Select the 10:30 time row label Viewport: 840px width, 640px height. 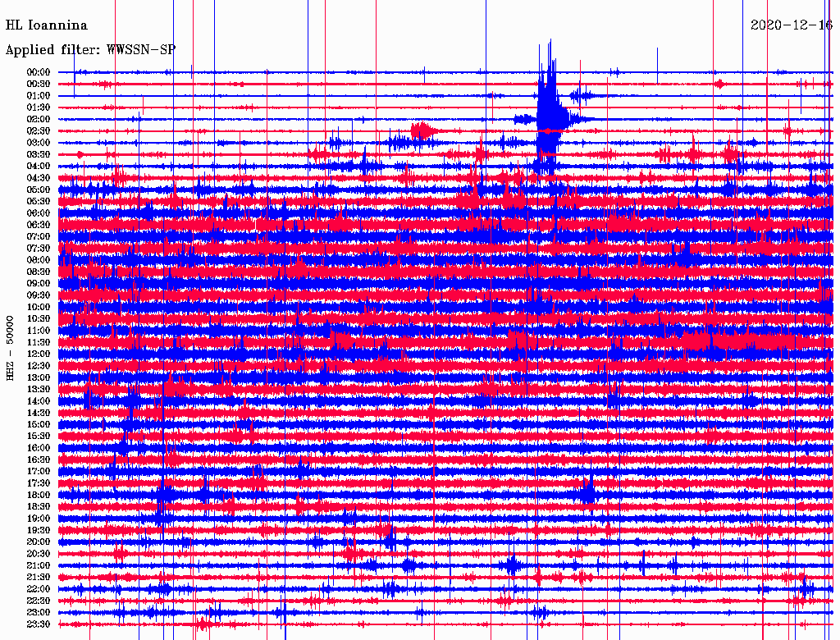click(39, 319)
